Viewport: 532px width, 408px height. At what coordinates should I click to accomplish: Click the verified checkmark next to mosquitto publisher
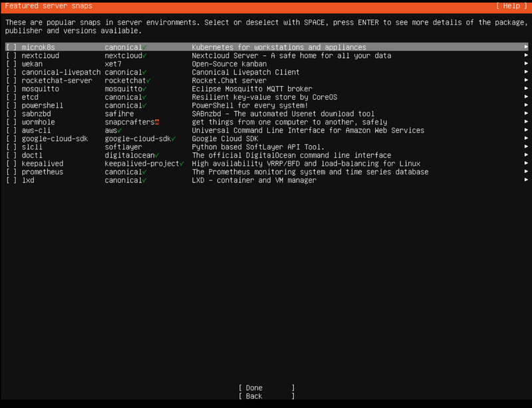(x=145, y=89)
